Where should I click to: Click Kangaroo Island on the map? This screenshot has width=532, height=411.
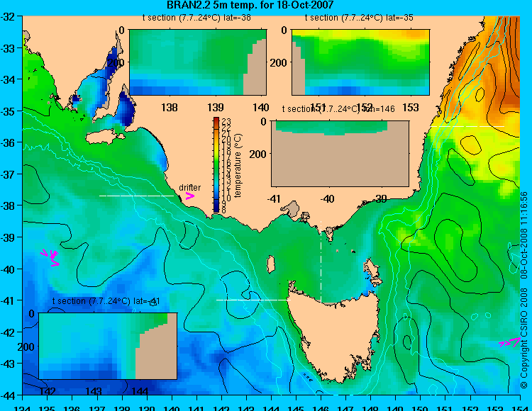pyautogui.click(x=105, y=137)
